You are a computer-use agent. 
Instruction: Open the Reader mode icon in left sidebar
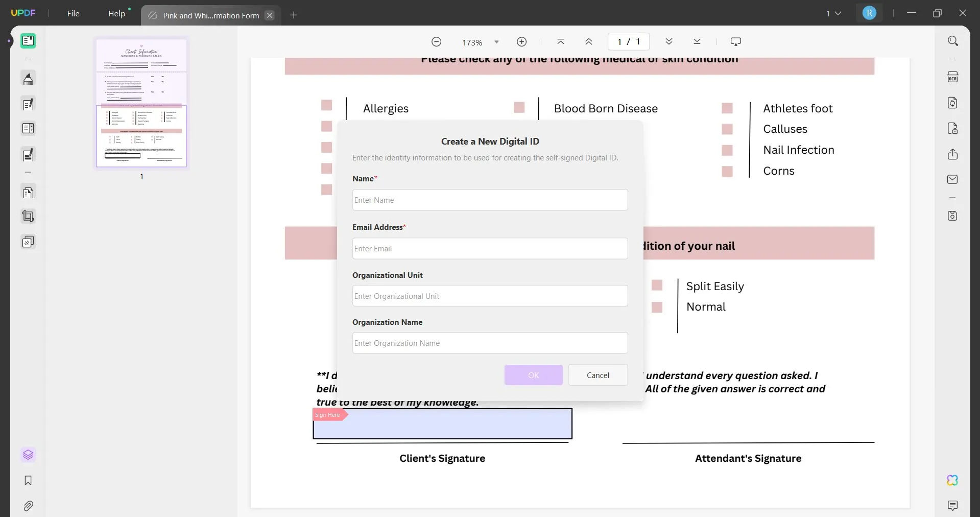[x=28, y=41]
